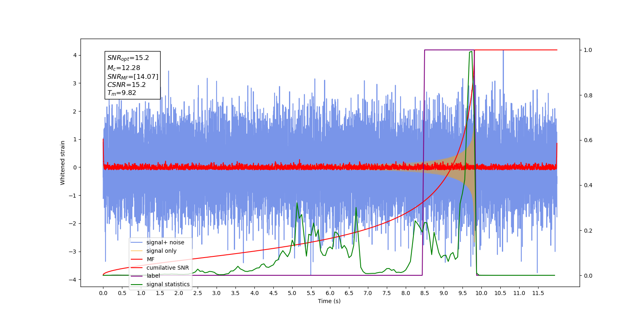This screenshot has width=644, height=322.
Task: Click the 'Whitened strain' y-axis label
Action: [62, 163]
